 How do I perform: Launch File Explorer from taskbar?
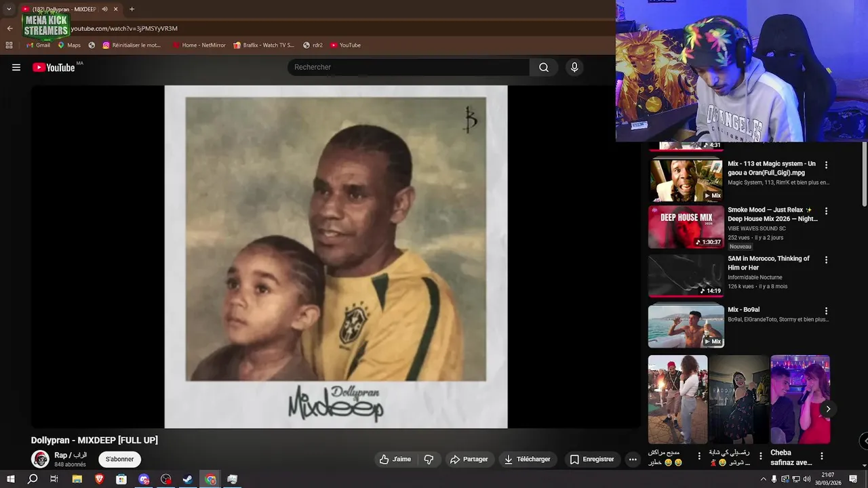click(77, 479)
